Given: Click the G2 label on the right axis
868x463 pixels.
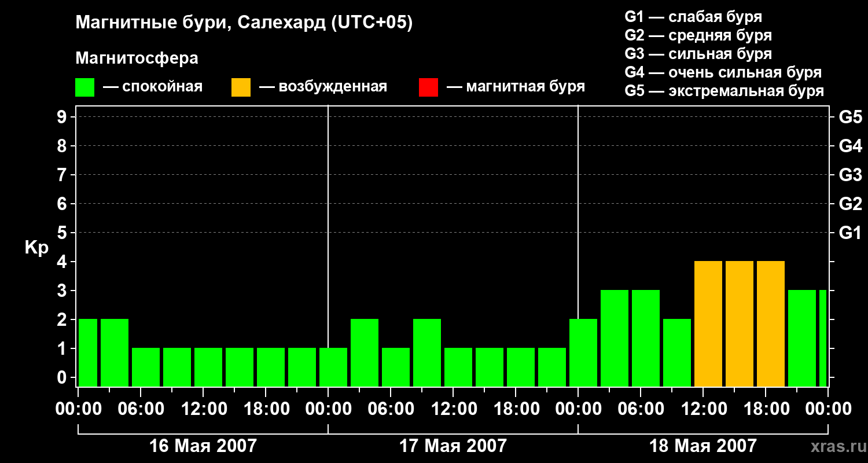Looking at the screenshot, I should point(850,204).
